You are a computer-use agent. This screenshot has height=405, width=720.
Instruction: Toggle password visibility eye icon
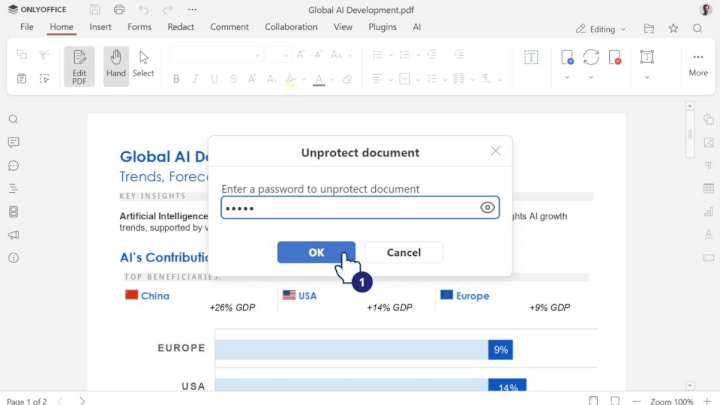(x=487, y=208)
